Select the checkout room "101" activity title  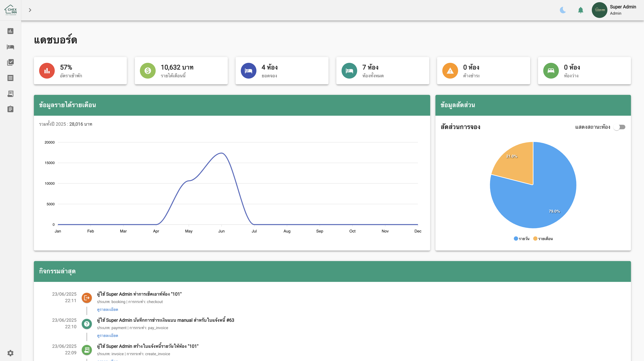139,294
